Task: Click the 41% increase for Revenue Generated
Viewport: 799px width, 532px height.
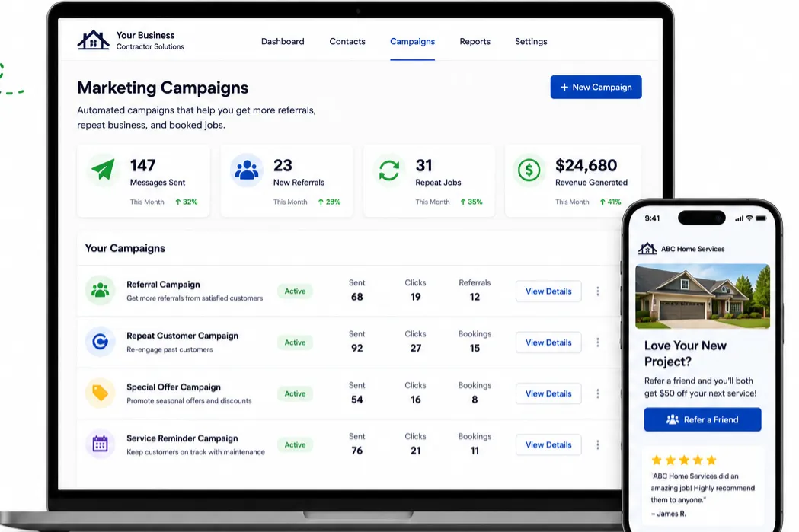Action: point(610,202)
